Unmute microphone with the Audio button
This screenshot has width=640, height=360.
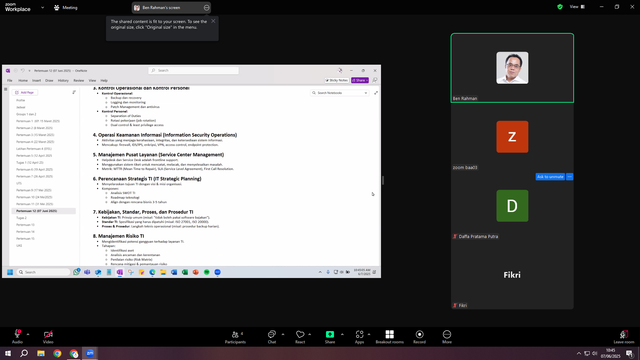pos(17,337)
